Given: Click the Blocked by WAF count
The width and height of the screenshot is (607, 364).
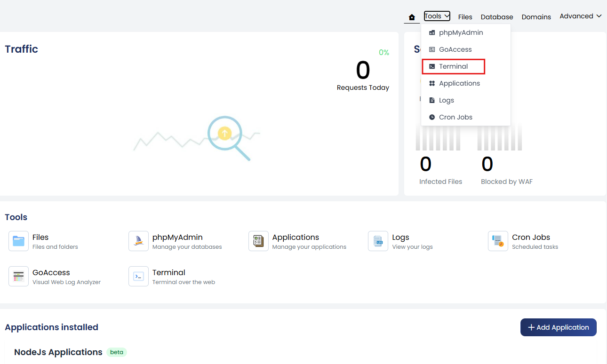Looking at the screenshot, I should (487, 164).
